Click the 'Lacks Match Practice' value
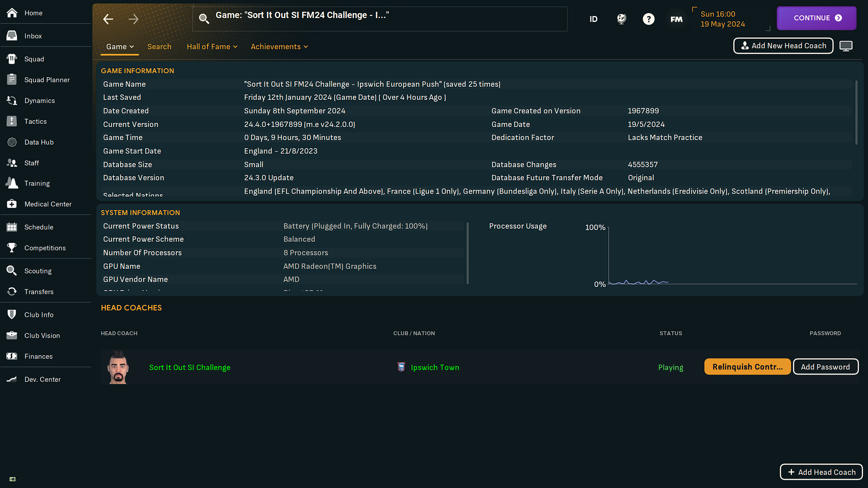 pyautogui.click(x=665, y=137)
